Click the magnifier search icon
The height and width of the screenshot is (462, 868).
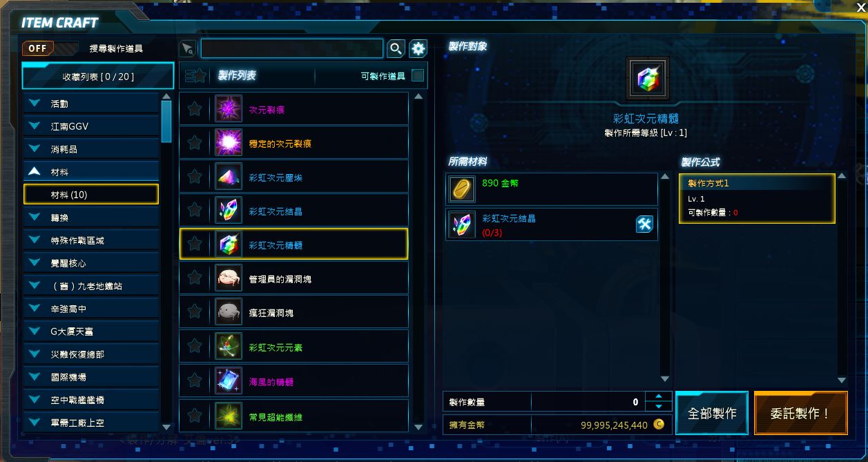click(396, 48)
